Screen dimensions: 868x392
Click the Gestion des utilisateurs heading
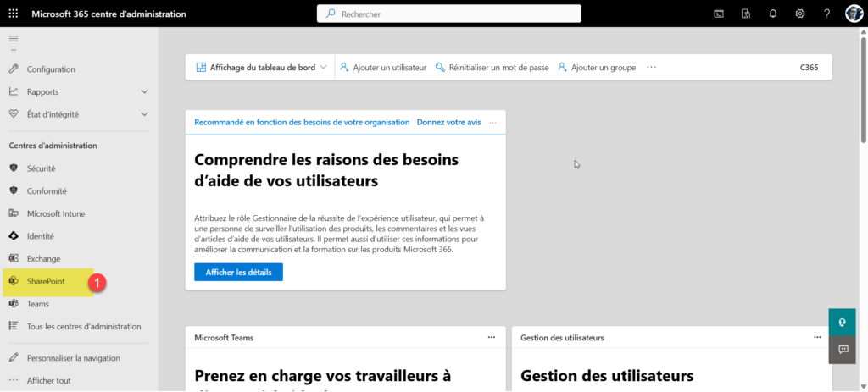coord(607,377)
